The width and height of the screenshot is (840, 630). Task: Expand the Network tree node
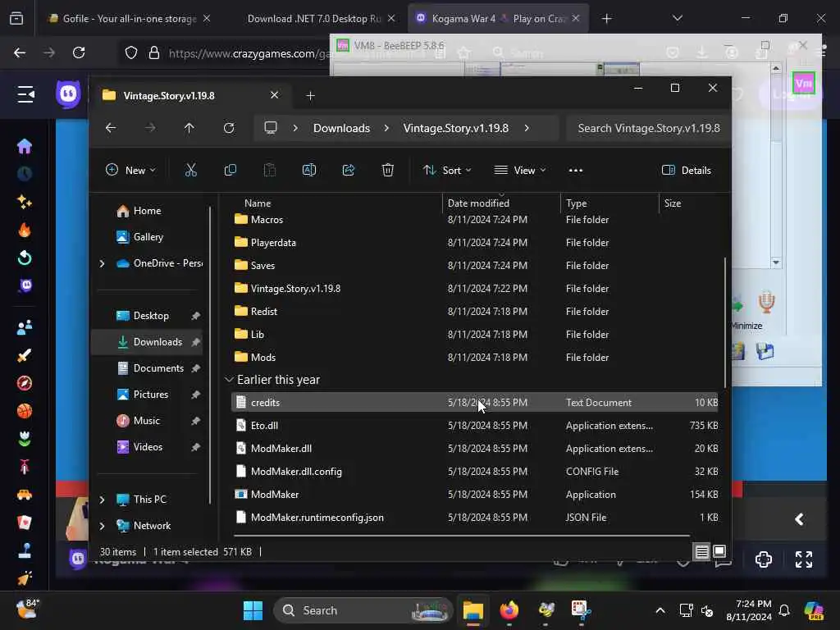[102, 526]
